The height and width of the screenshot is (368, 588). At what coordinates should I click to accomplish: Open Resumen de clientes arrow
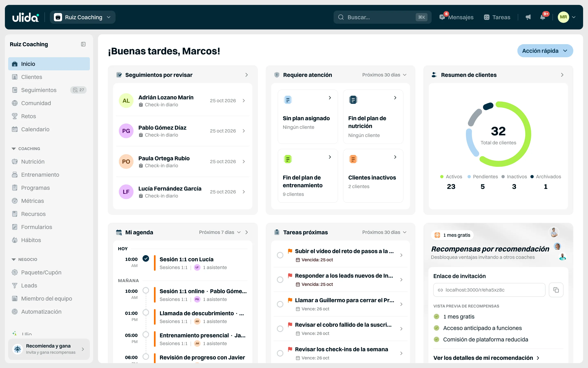(x=562, y=75)
